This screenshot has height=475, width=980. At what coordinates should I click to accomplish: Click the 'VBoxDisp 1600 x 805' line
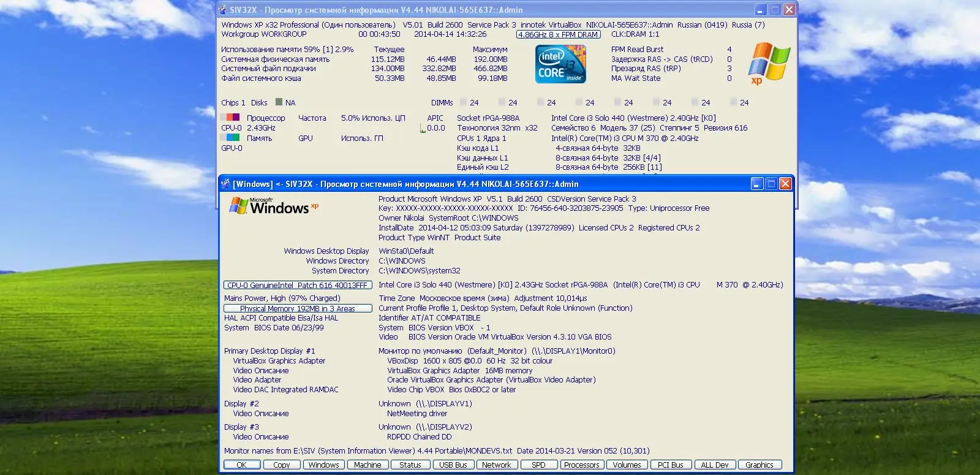click(470, 361)
